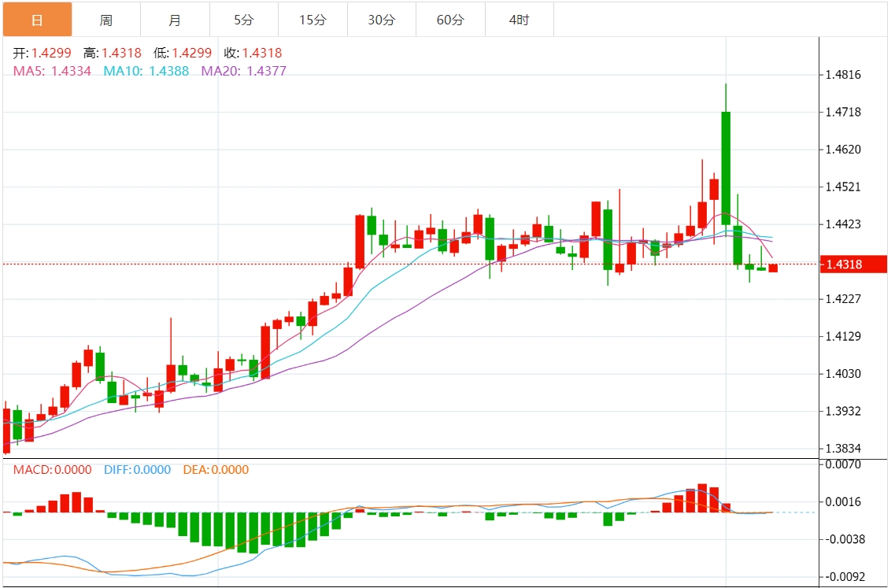Screen dimensions: 895x588
Task: Open the 15分 timeframe tab
Action: coord(313,20)
